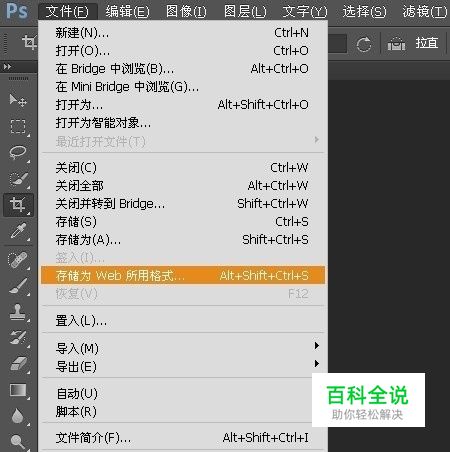Image resolution: width=450 pixels, height=452 pixels.
Task: Open the 滤镜(T) menu
Action: coord(424,12)
